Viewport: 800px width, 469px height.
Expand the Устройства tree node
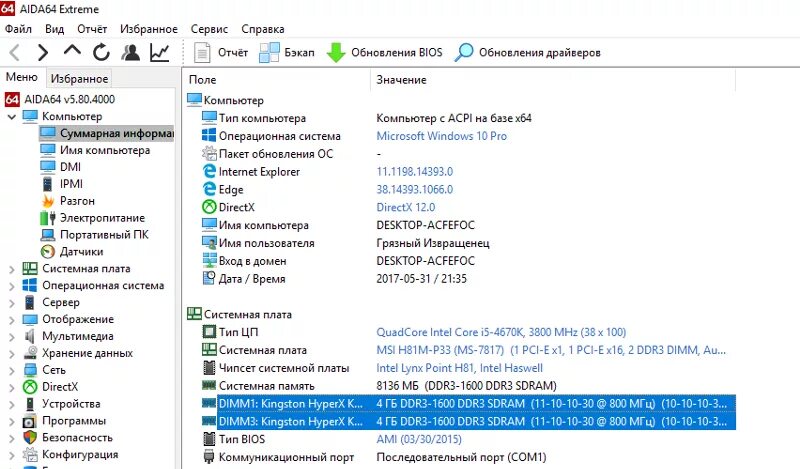(12, 404)
